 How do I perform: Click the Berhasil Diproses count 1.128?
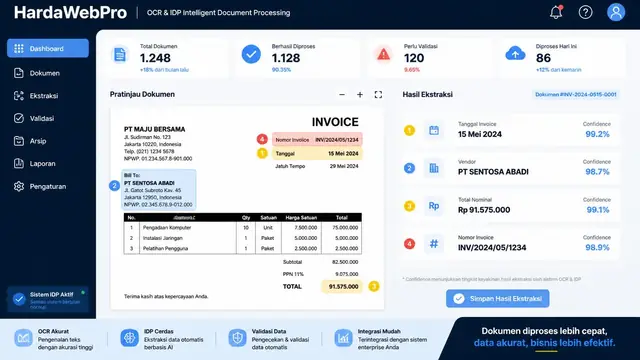coord(286,58)
